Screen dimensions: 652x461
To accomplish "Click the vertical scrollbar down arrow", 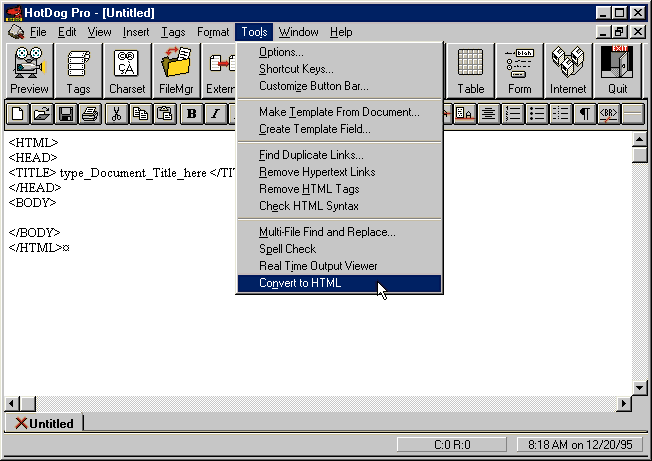I will point(640,388).
